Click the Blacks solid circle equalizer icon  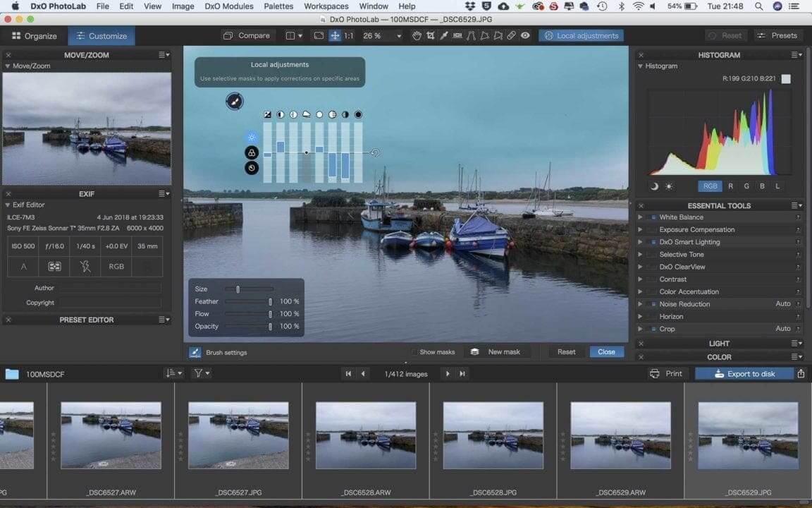point(358,114)
